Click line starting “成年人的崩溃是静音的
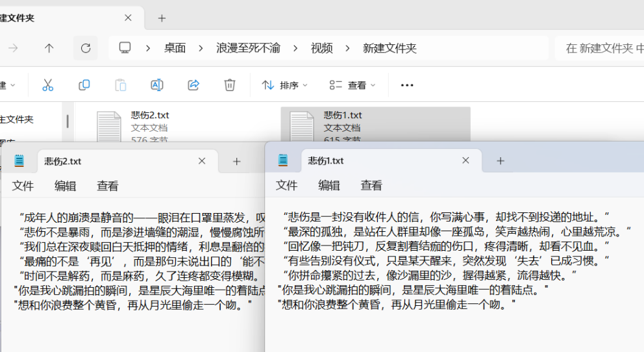The width and height of the screenshot is (644, 352). [x=142, y=218]
